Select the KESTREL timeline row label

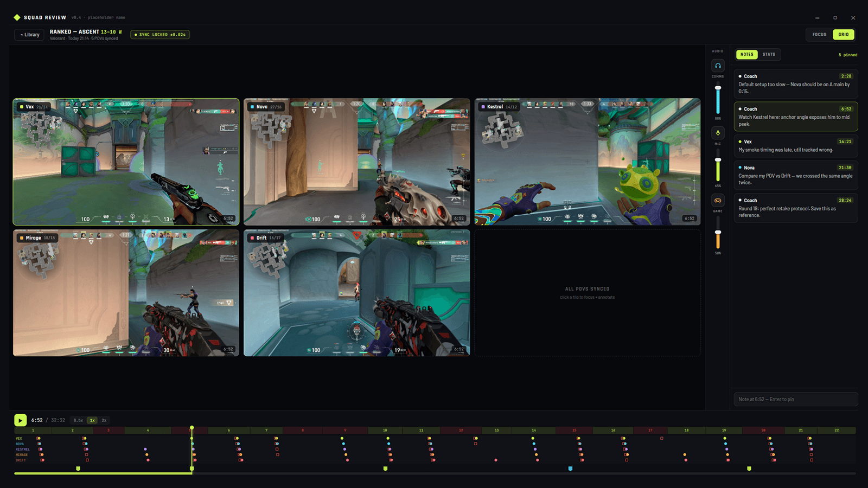[22, 449]
